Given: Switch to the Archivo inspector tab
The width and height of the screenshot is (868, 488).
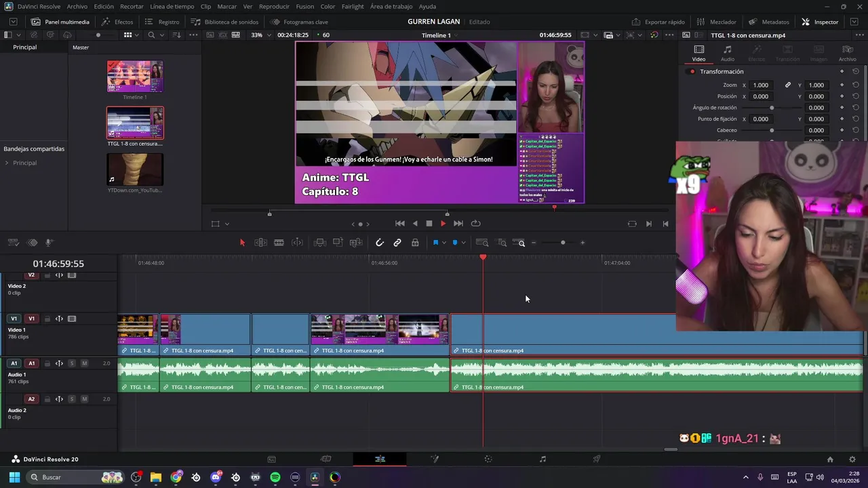Looking at the screenshot, I should coord(848,54).
